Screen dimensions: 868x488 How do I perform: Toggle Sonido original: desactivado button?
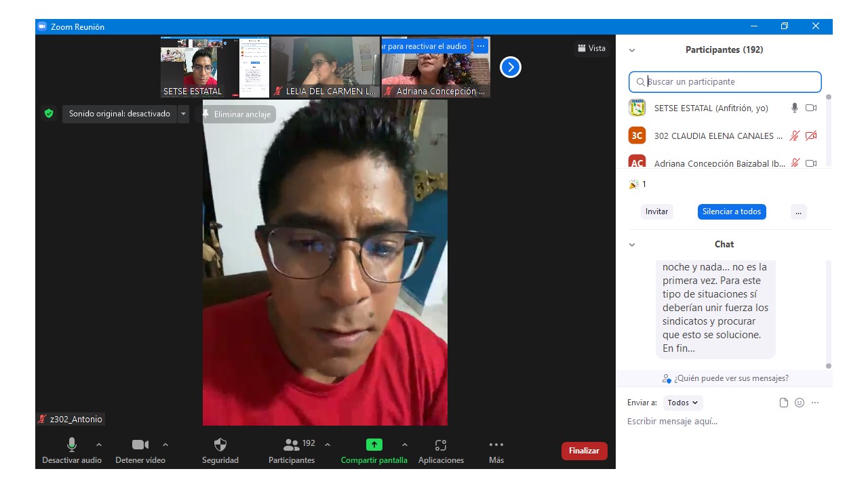(119, 114)
